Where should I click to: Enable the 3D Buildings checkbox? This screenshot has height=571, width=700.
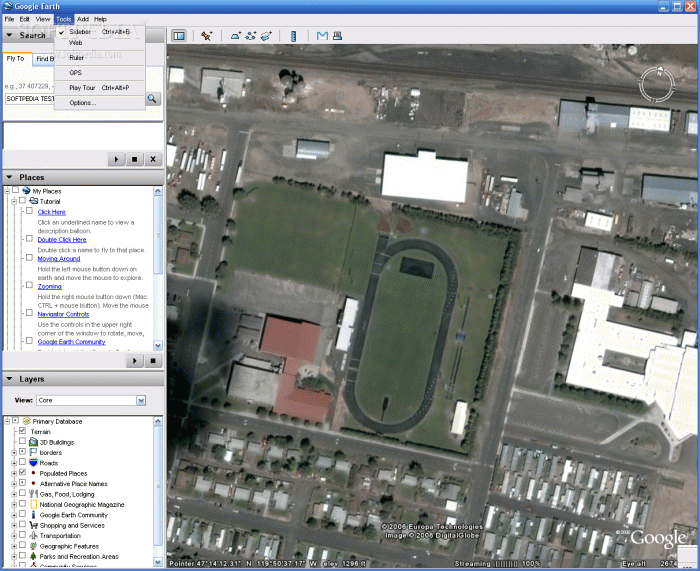coord(22,441)
